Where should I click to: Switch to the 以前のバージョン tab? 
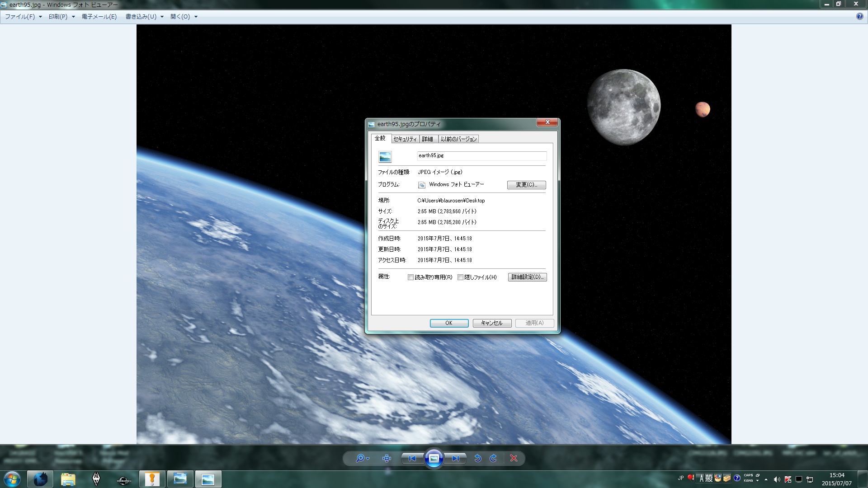click(x=459, y=139)
